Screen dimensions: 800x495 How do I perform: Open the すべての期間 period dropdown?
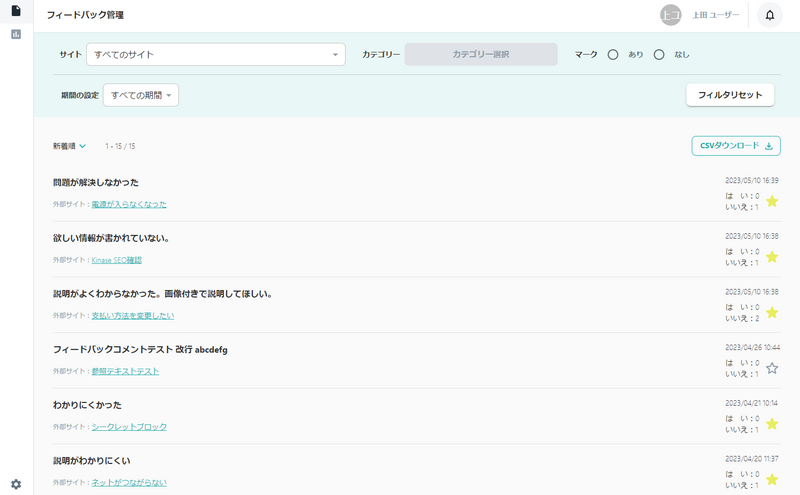point(141,96)
